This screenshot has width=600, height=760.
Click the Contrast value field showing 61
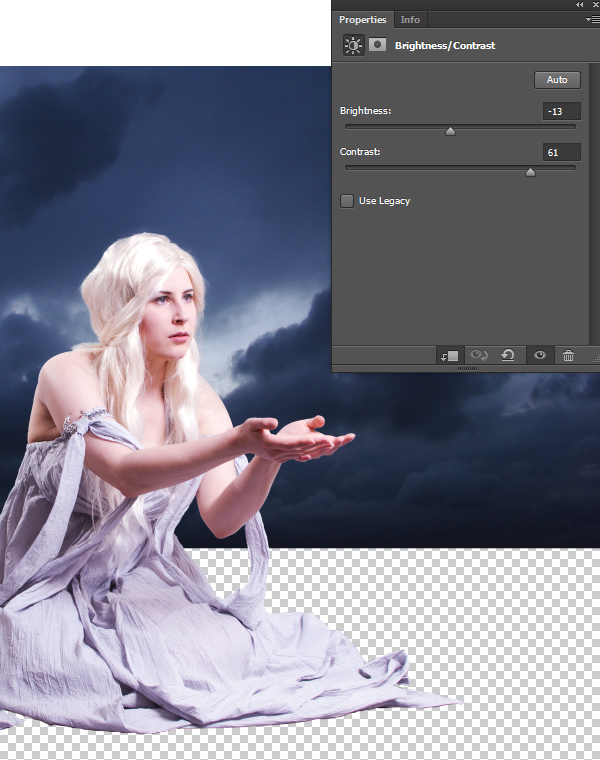point(562,152)
